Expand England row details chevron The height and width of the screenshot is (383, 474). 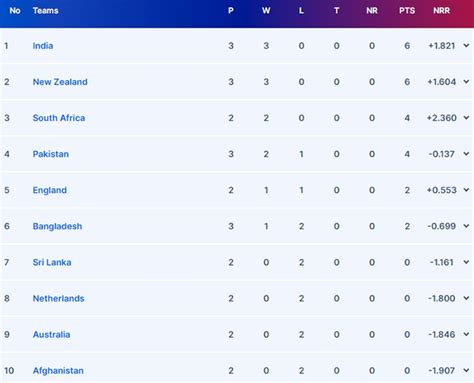tap(466, 190)
